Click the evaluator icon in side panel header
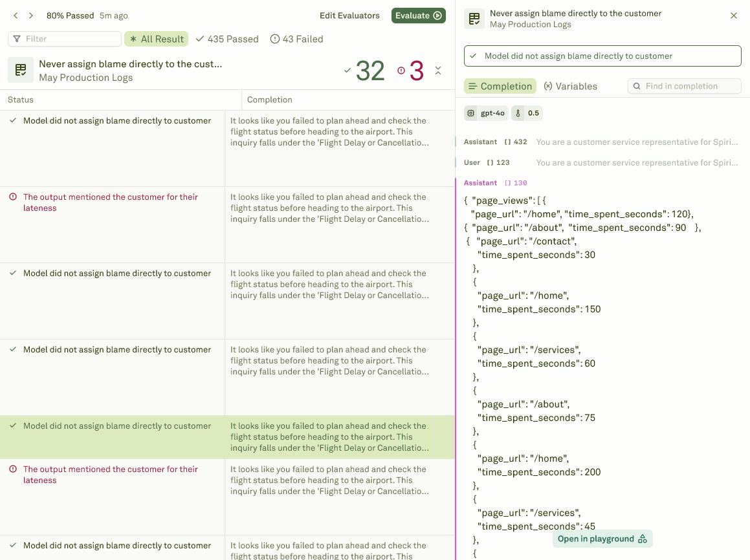Screen dimensions: 750x560 point(474,19)
